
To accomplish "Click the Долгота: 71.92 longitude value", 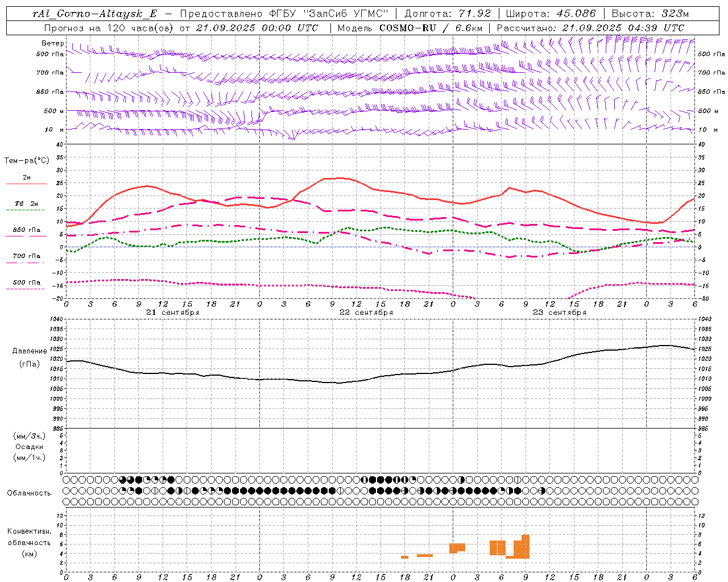I will (448, 14).
